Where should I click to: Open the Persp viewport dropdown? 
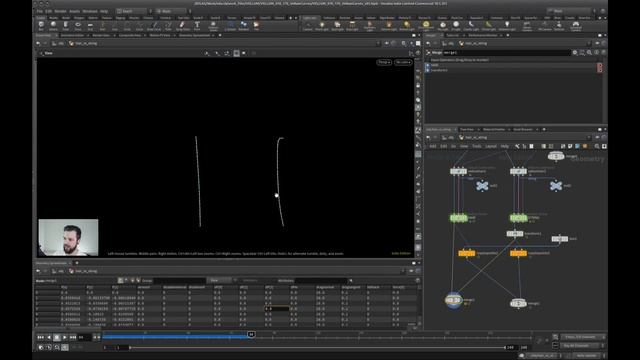point(384,62)
